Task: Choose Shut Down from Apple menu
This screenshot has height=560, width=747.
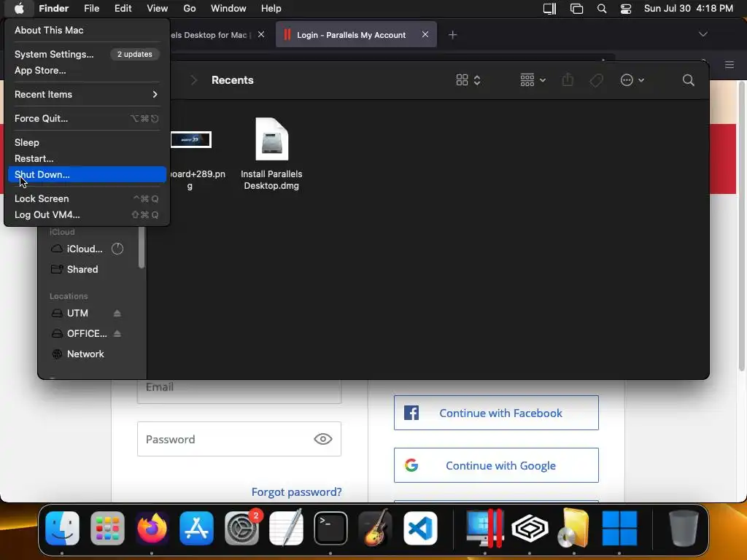Action: 87,174
